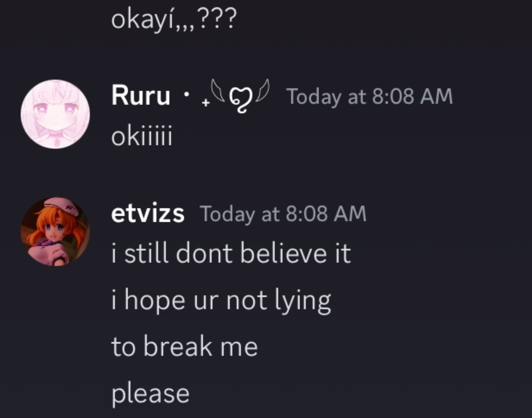This screenshot has height=418, width=532.
Task: Click the etvizs message timestamp
Action: [283, 214]
